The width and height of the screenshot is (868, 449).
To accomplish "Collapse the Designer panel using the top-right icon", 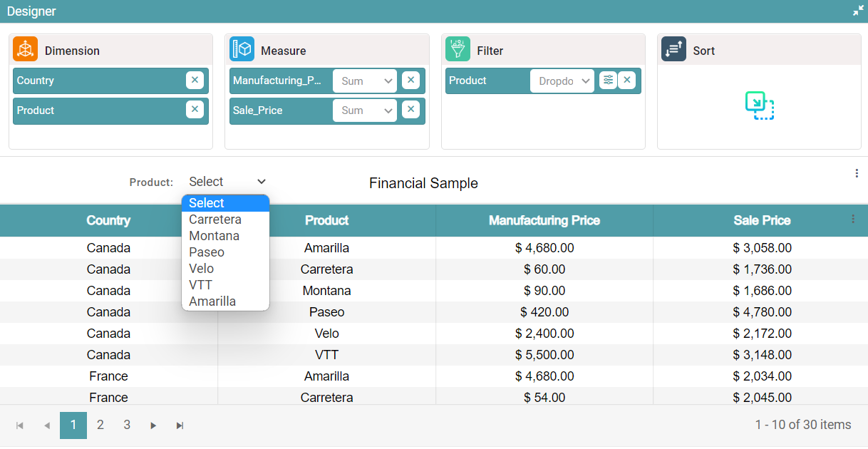I will tap(858, 11).
